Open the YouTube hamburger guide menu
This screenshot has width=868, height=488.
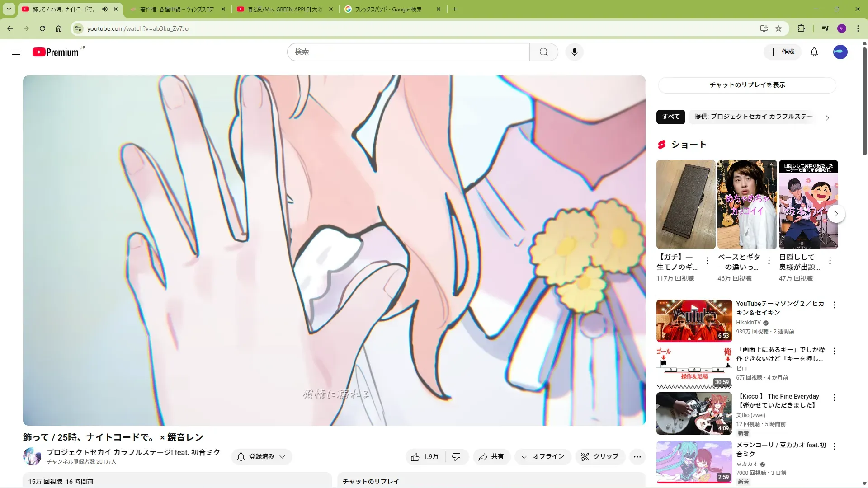[x=16, y=52]
